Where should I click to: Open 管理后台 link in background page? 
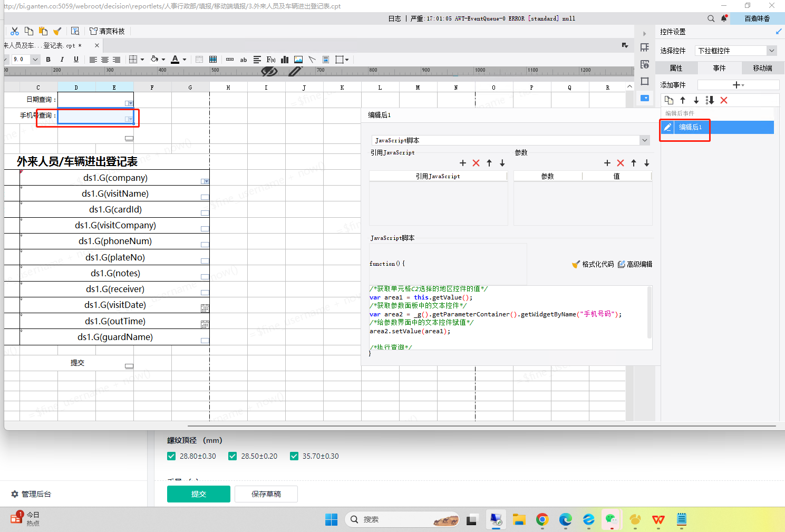pyautogui.click(x=31, y=494)
